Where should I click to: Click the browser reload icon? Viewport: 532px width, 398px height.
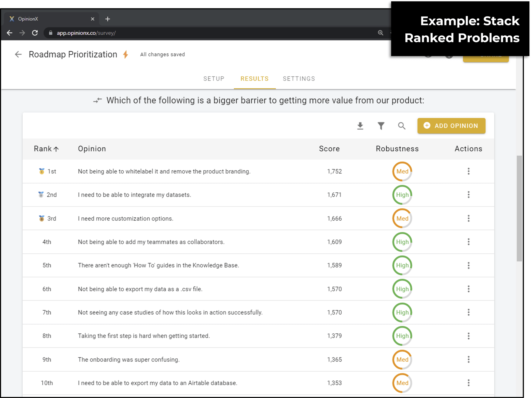point(35,33)
